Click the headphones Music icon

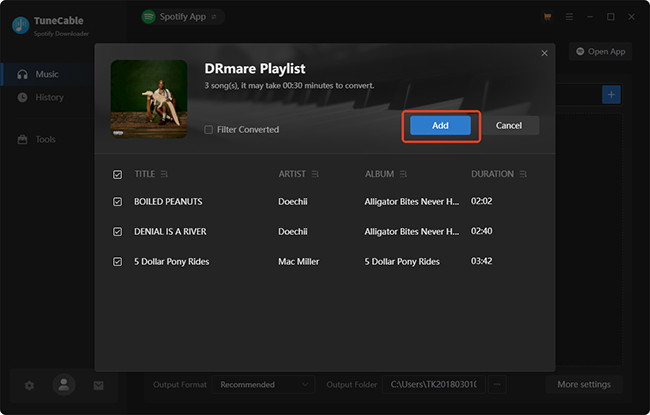(x=22, y=74)
